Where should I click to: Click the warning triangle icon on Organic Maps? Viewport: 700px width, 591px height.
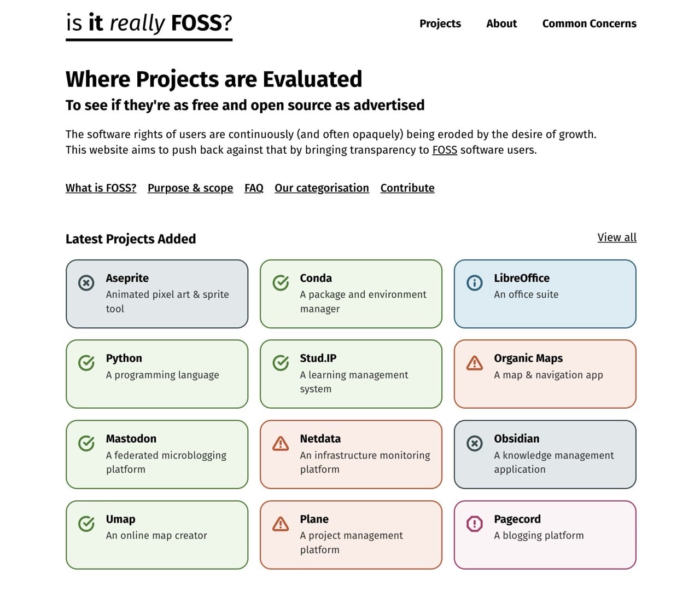click(x=474, y=363)
